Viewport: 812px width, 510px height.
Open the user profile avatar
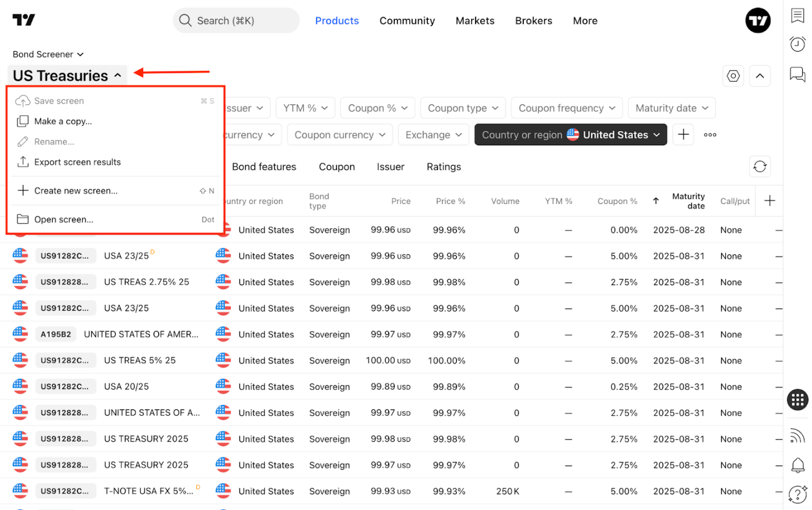[758, 20]
